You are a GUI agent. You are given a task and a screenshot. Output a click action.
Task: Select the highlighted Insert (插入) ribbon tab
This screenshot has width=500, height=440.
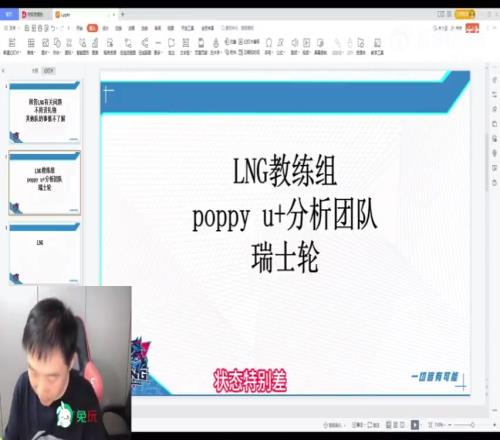coord(92,28)
